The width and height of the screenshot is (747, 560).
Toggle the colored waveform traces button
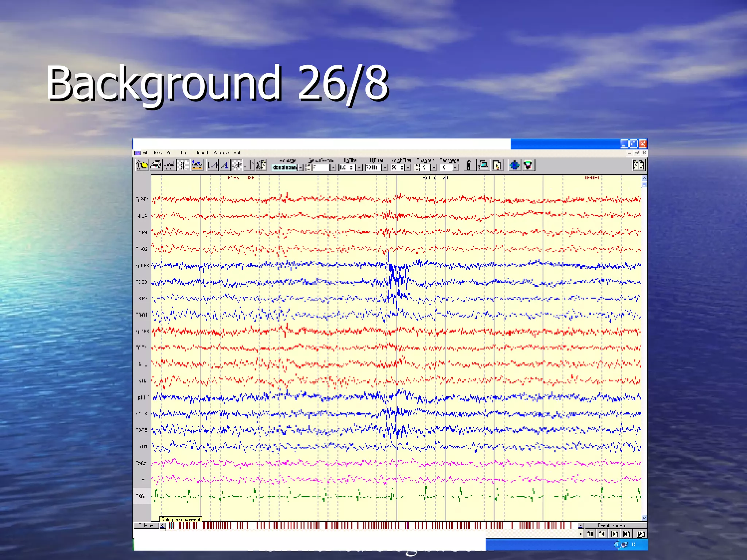[197, 166]
